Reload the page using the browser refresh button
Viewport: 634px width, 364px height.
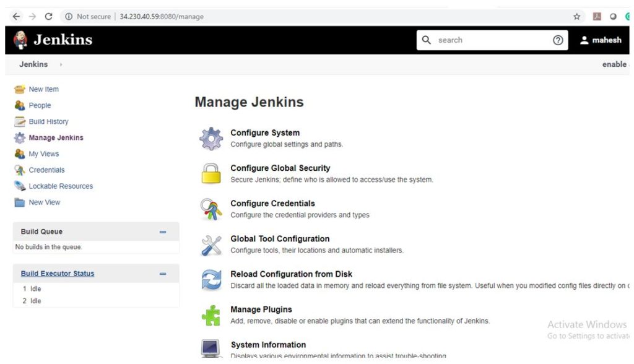tap(48, 17)
